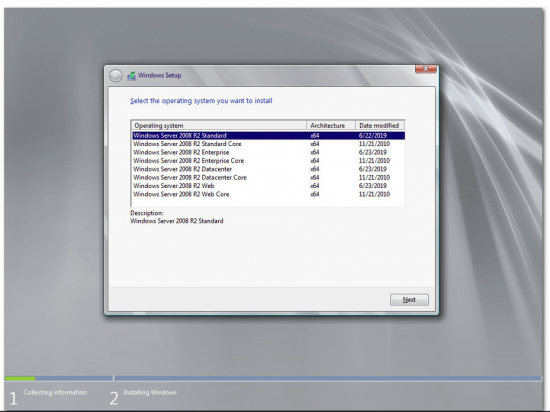This screenshot has width=550, height=412.
Task: Click 11/21/2010 in the Standard Core row
Action: click(374, 144)
